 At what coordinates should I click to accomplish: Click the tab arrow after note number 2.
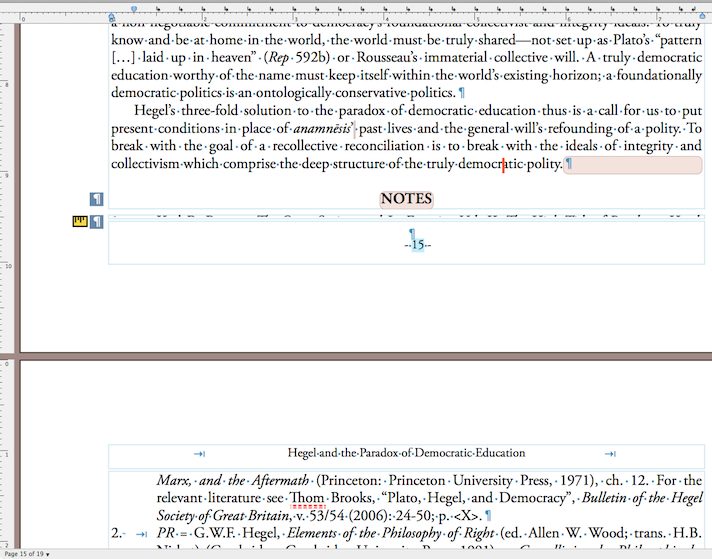pos(141,534)
